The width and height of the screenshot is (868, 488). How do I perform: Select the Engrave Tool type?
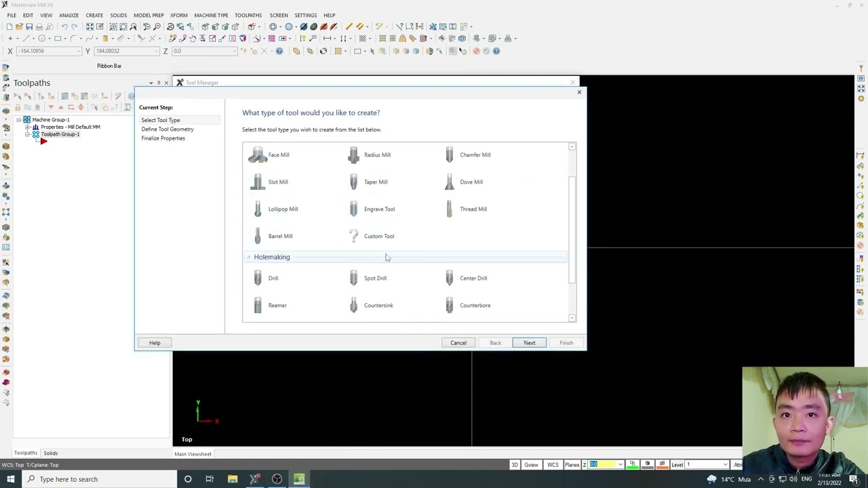click(371, 209)
